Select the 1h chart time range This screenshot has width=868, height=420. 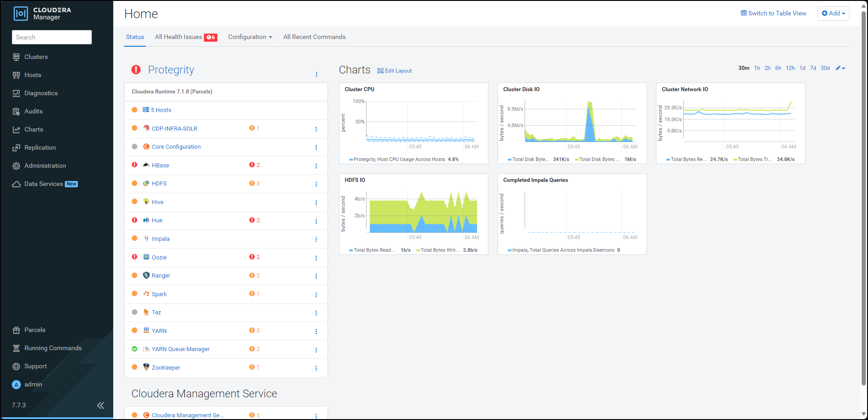[x=757, y=68]
